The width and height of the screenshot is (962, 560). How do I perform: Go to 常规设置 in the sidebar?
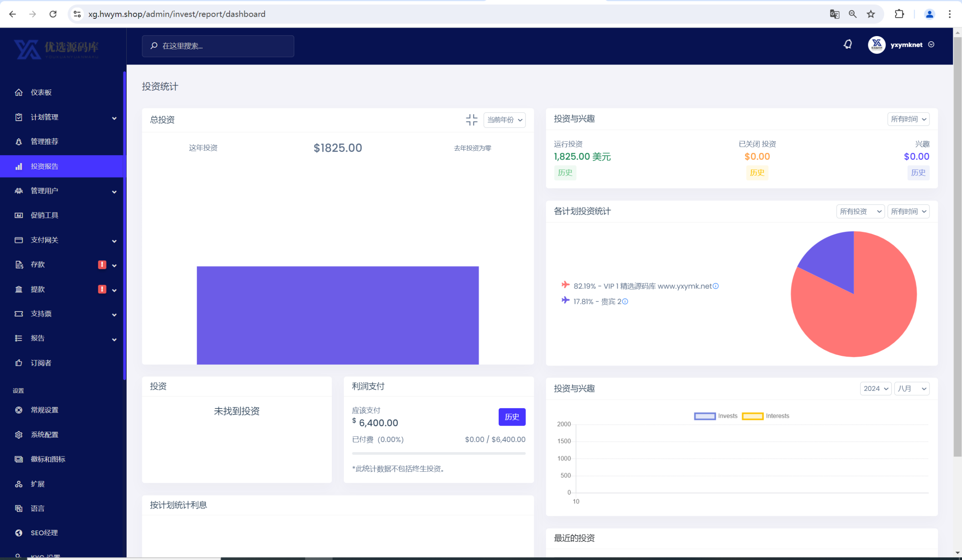pos(44,410)
